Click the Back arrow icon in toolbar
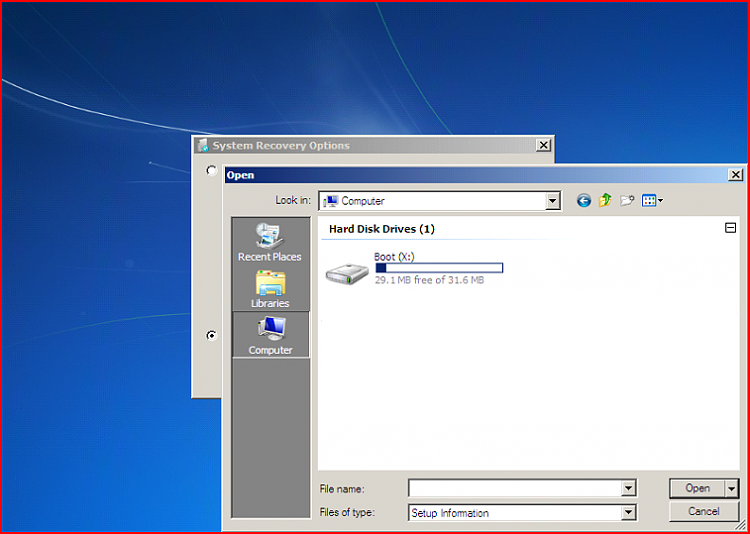750x534 pixels. [584, 200]
